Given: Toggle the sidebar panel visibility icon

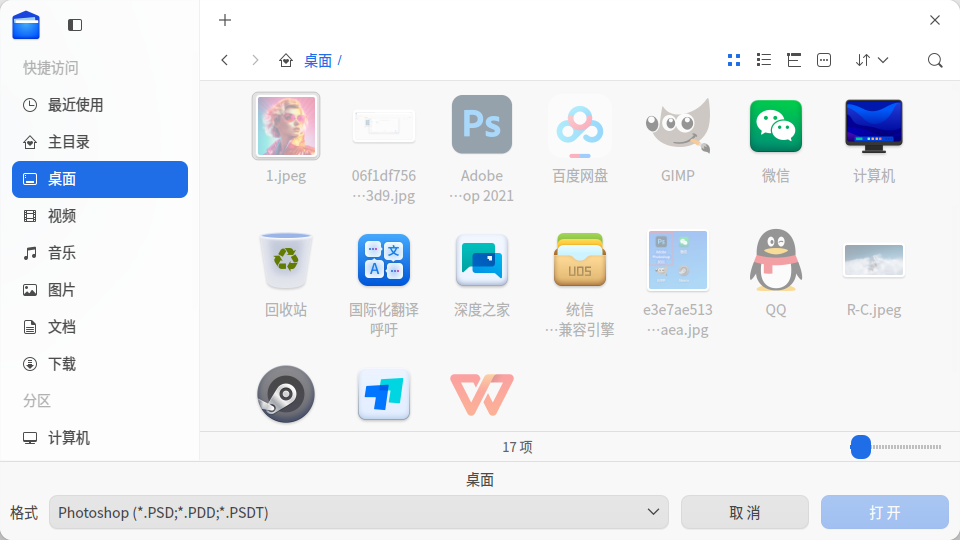Looking at the screenshot, I should (75, 25).
